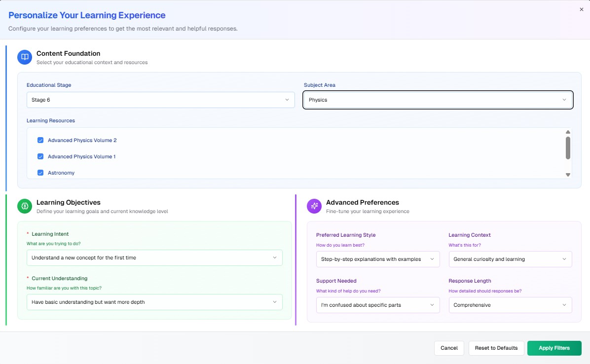Screen dimensions: 590x364
Task: Click the 'Astronomy' label text
Action: tap(61, 173)
